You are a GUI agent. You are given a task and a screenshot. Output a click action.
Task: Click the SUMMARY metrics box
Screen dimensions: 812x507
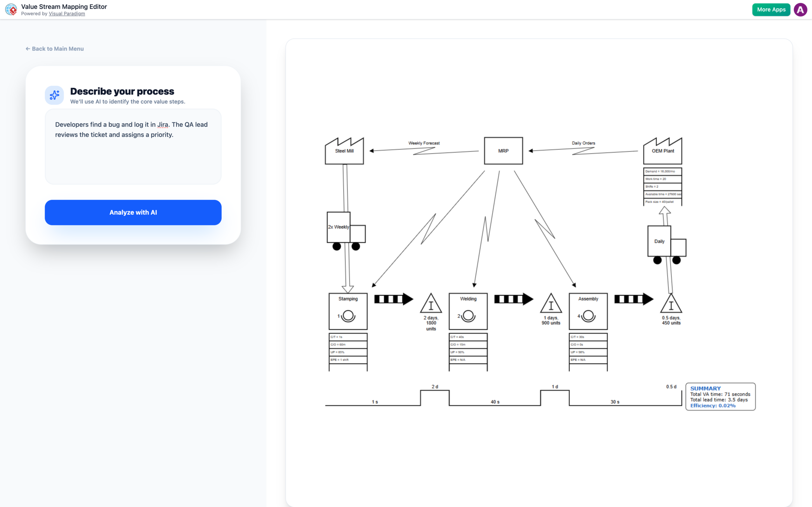click(x=720, y=396)
